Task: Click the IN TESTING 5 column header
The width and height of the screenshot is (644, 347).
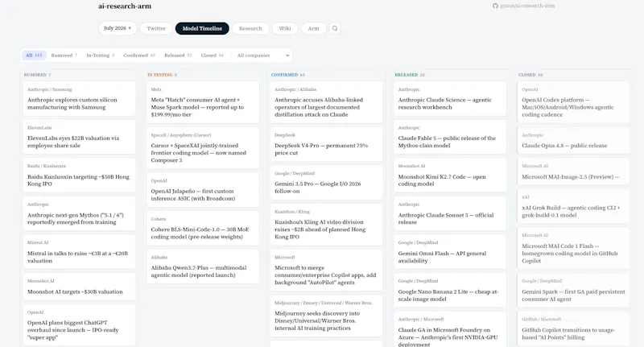Action: (163, 75)
